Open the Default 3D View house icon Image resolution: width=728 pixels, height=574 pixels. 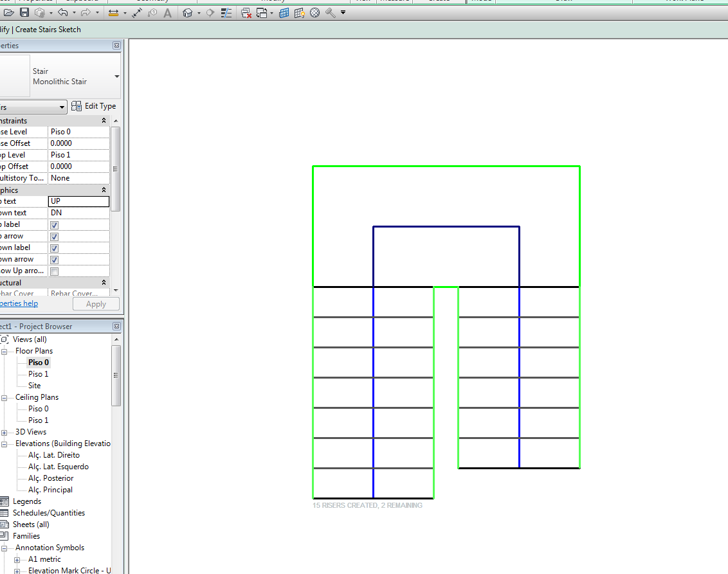(188, 13)
